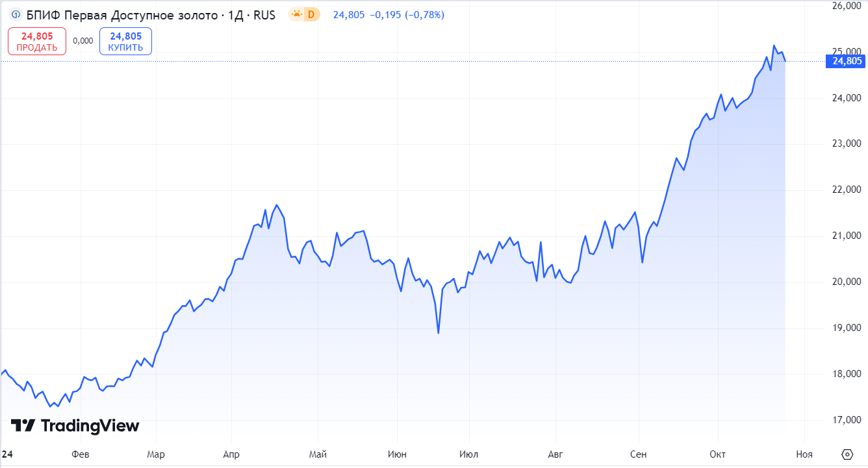Click the 24 year label on time axis
Viewport: 868px width, 468px height.
click(x=7, y=454)
